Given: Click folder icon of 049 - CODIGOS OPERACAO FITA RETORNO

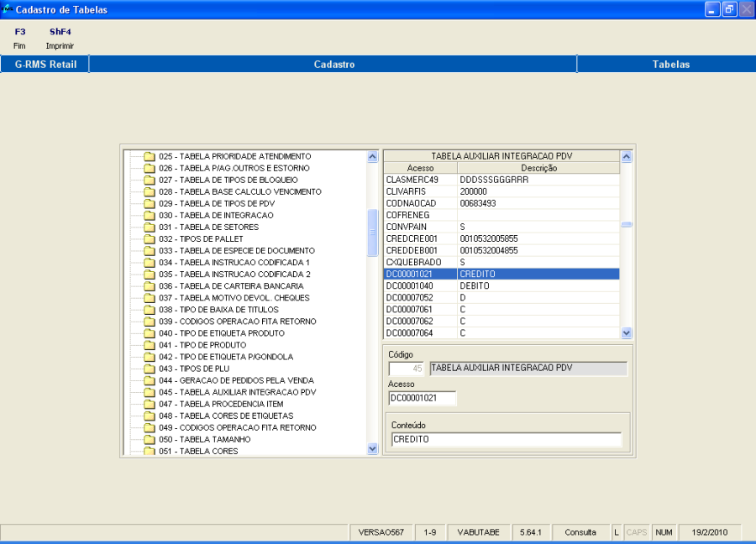Looking at the screenshot, I should (150, 428).
